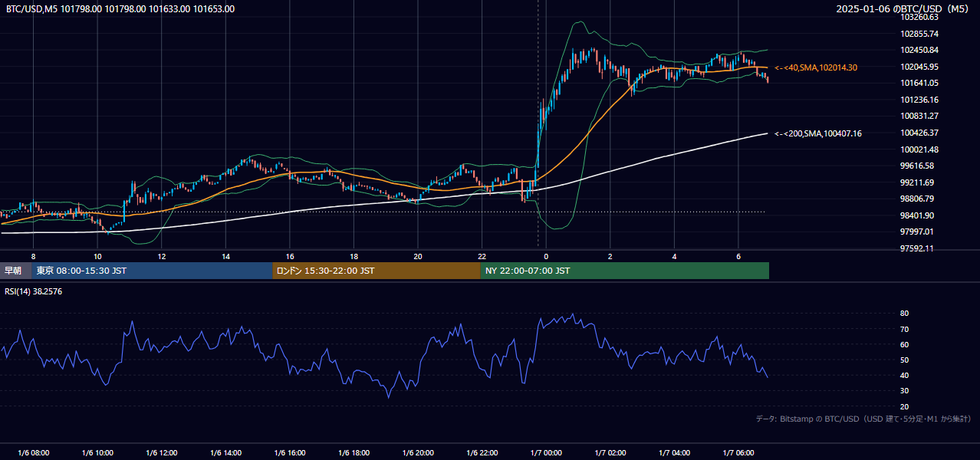Click price axis value 98806.79
Viewport: 980px width, 460px height.
tap(917, 199)
